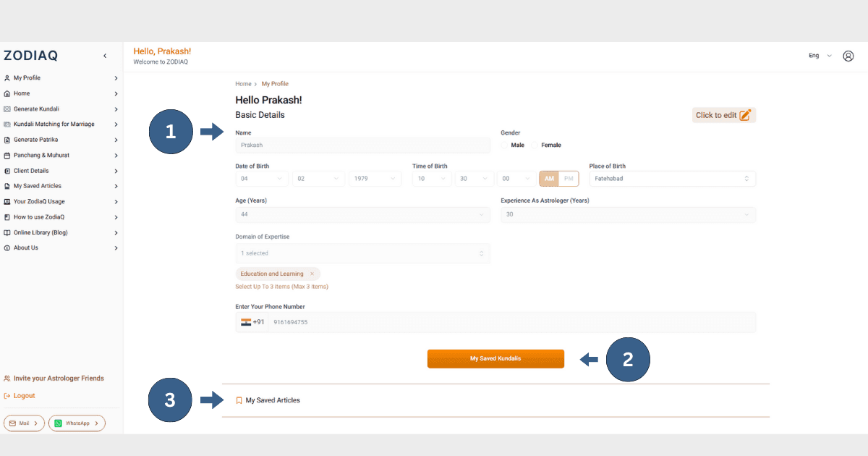Click the Click to edit button

click(724, 115)
